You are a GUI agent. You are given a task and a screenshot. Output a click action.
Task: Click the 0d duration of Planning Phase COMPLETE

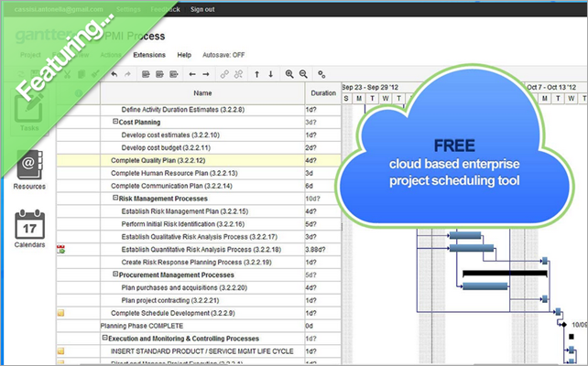(x=323, y=327)
